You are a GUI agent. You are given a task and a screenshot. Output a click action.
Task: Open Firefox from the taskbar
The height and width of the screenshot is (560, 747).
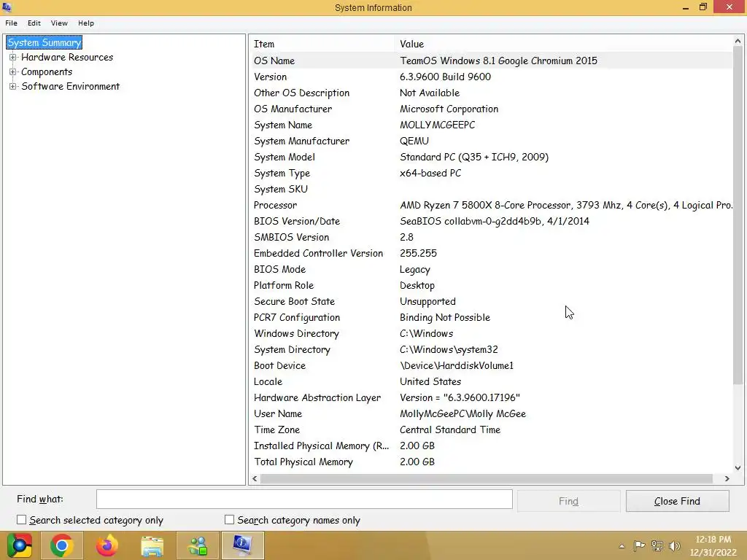107,545
